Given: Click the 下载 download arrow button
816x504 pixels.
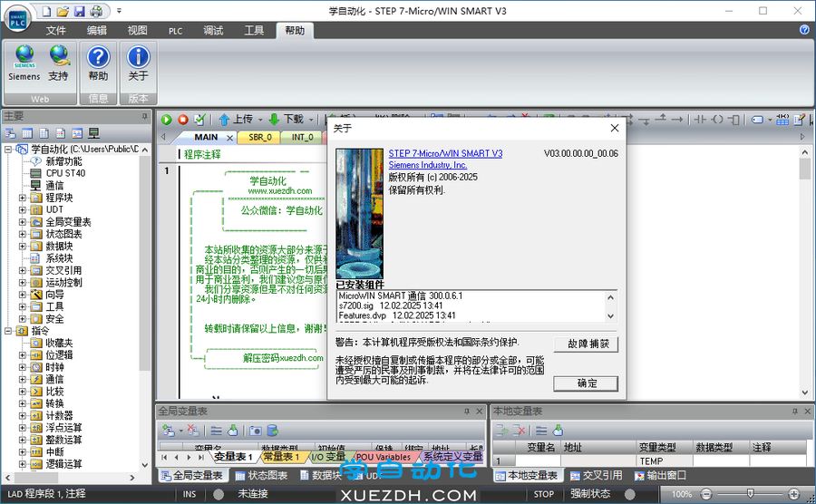Looking at the screenshot, I should click(287, 120).
